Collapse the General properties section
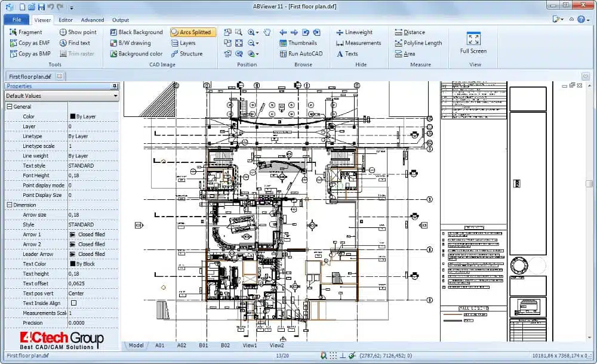Image resolution: width=597 pixels, height=364 pixels. pos(10,106)
